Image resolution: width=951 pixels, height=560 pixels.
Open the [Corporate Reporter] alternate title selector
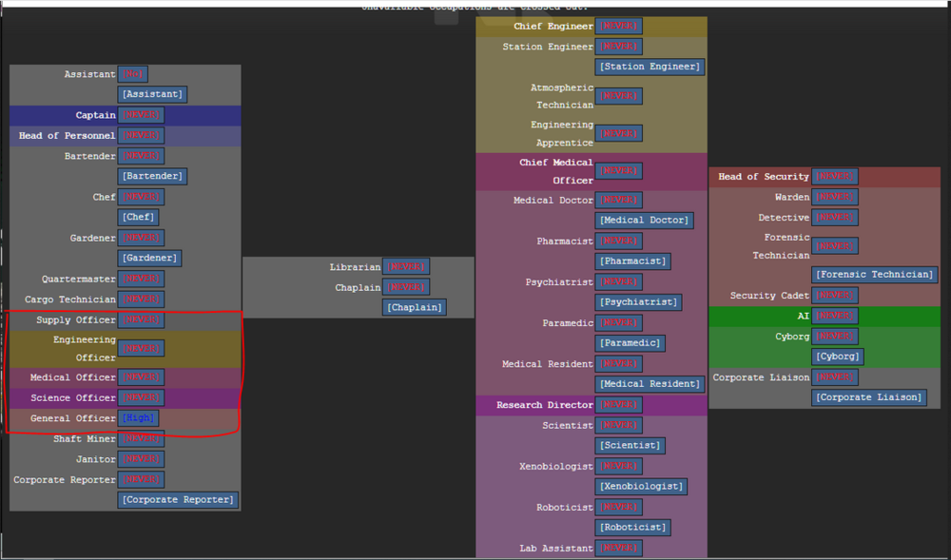[178, 500]
